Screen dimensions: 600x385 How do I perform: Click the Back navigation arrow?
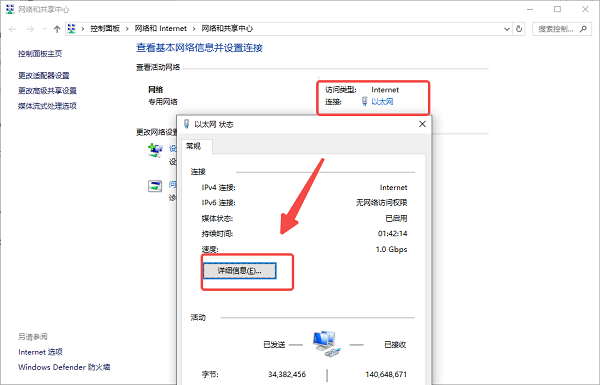(12, 29)
